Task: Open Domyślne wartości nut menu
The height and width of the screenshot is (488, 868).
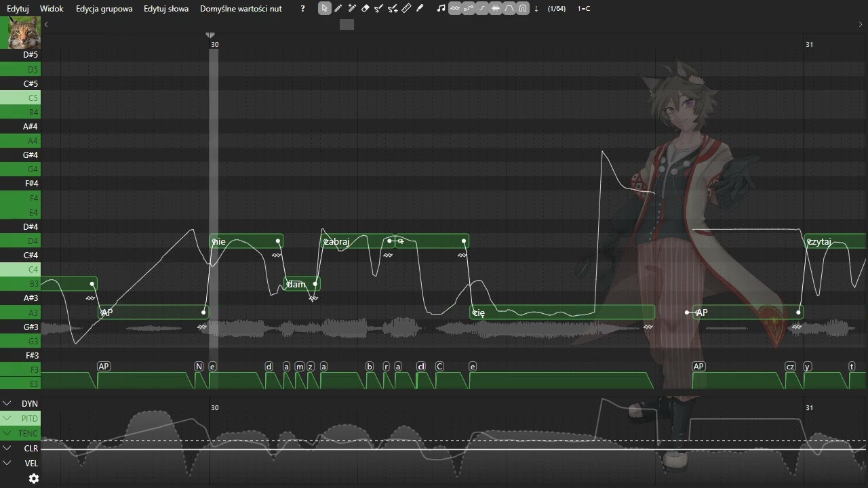Action: (241, 9)
